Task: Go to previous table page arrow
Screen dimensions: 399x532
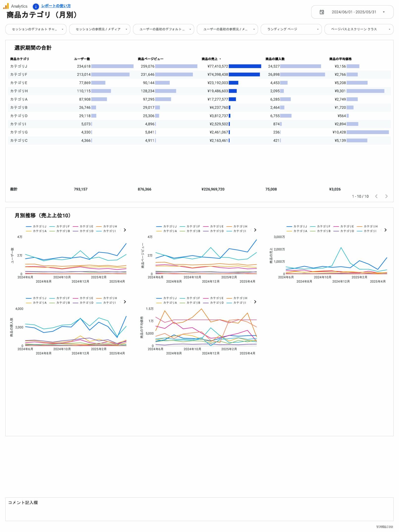Action: 376,196
